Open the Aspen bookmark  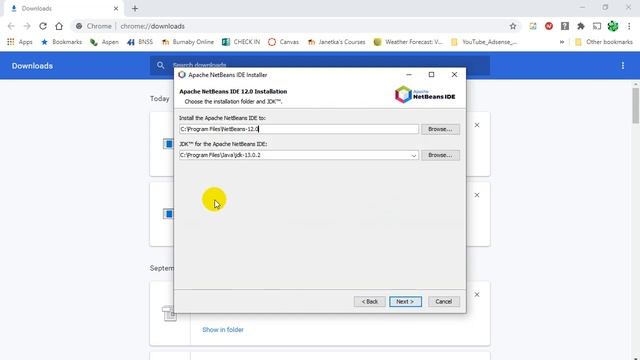tap(104, 42)
